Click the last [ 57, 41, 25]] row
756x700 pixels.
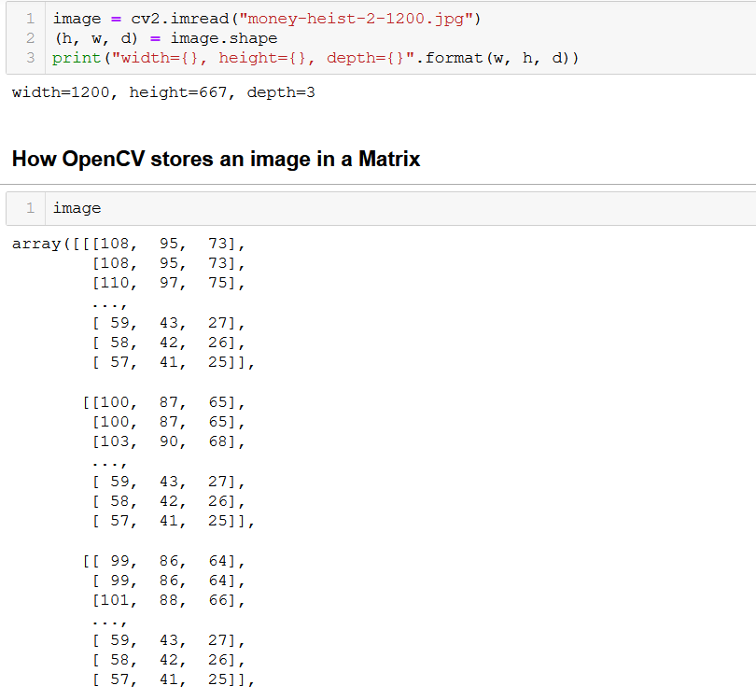174,679
